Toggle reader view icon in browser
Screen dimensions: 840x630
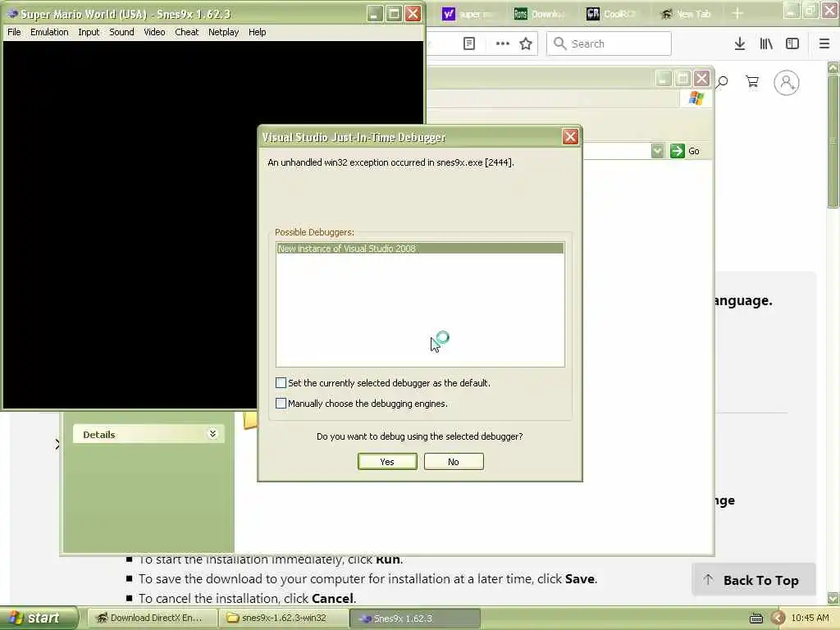[468, 43]
